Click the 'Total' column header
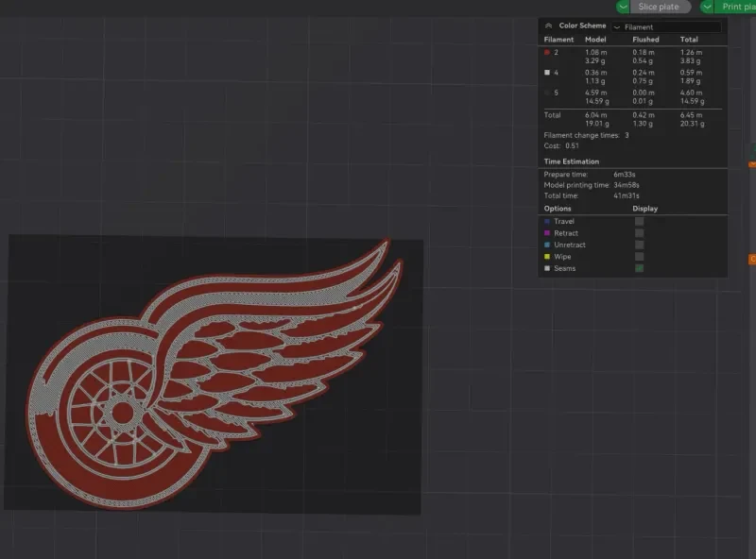 pyautogui.click(x=689, y=40)
